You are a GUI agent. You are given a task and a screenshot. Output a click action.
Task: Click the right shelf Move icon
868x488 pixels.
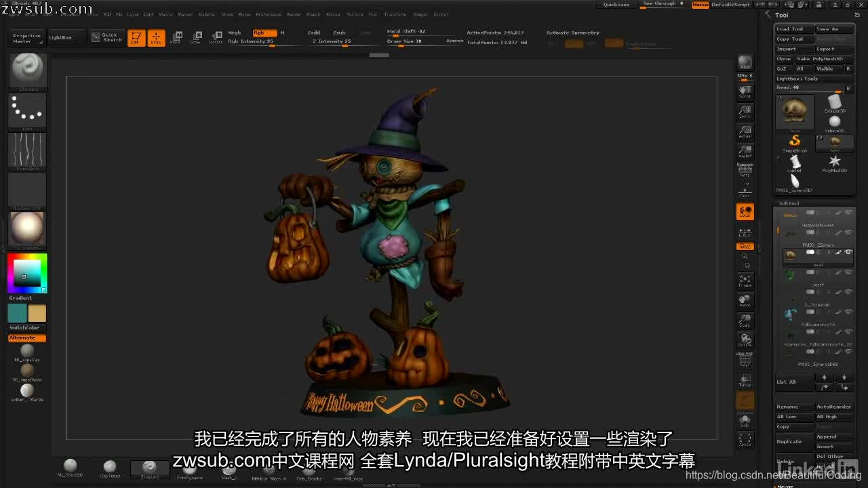[745, 300]
